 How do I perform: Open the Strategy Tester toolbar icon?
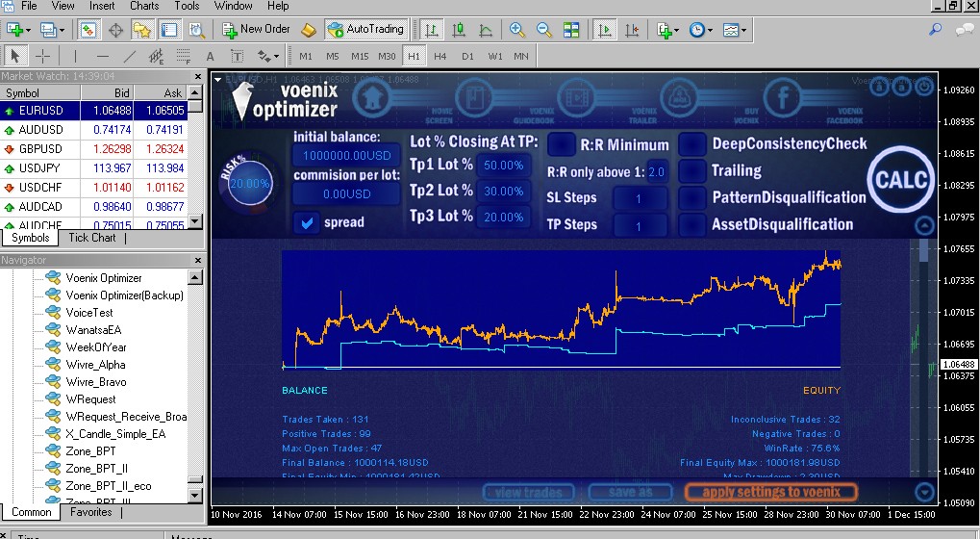point(196,30)
